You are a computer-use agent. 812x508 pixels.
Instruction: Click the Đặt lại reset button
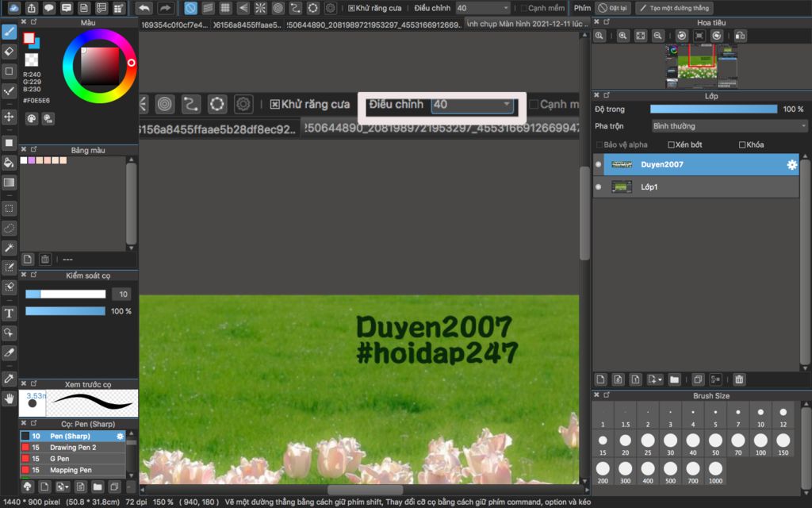tap(613, 8)
